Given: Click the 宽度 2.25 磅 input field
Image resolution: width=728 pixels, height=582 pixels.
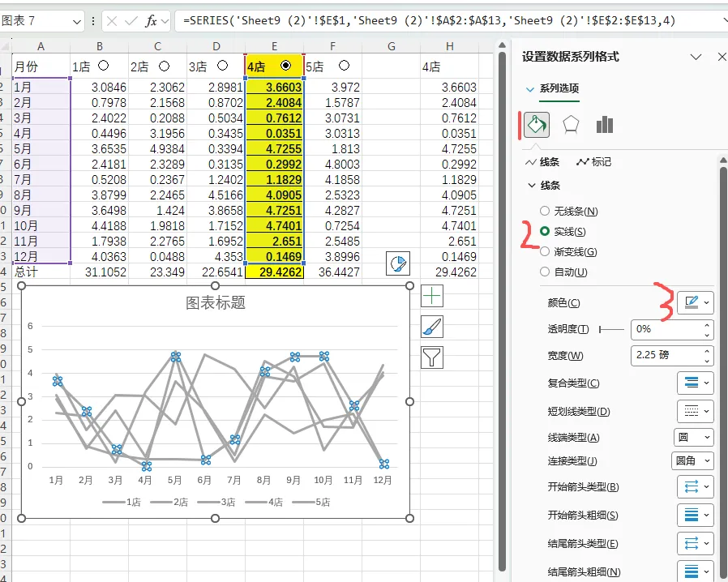Looking at the screenshot, I should click(x=666, y=356).
